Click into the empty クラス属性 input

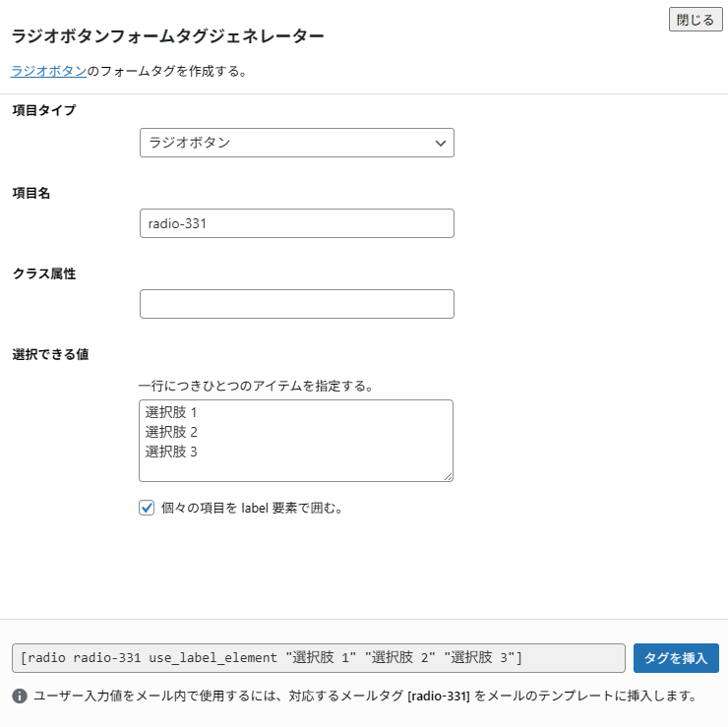[296, 304]
